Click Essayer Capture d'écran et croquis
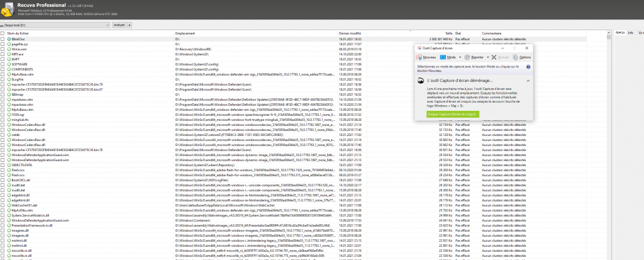644x260 pixels. tap(452, 114)
